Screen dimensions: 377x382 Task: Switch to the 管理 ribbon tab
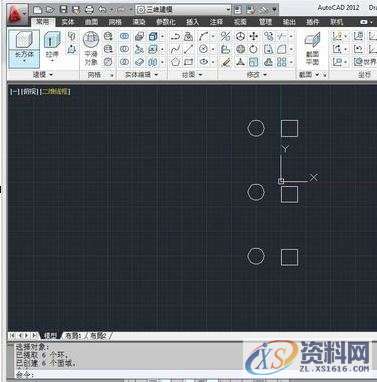tap(265, 22)
